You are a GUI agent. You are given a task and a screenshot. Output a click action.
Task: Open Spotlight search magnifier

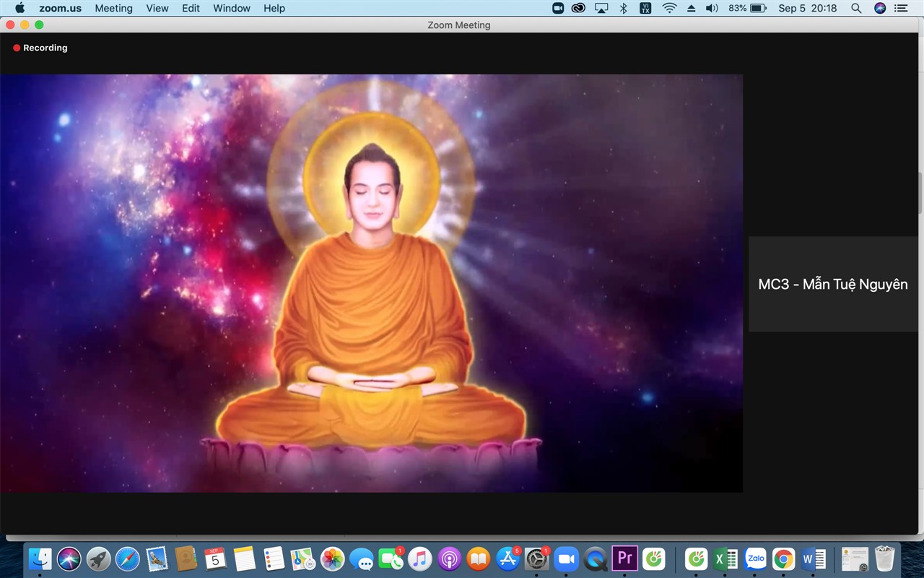tap(856, 8)
